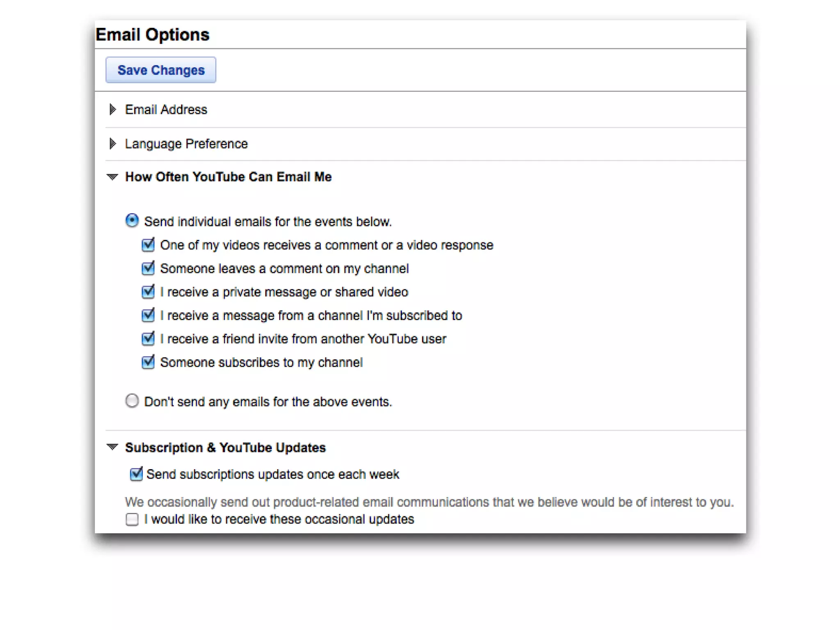Click the Subscription & YouTube Updates heading

tap(225, 447)
